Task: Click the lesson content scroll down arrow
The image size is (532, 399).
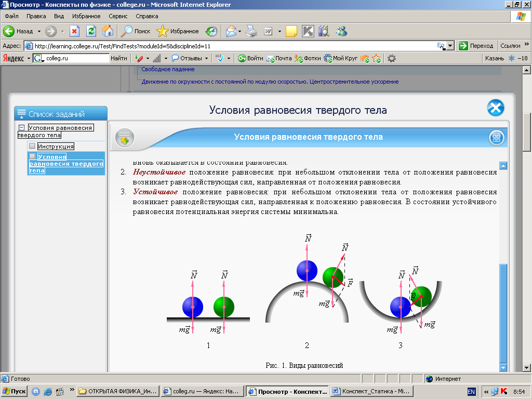Action: pos(503,367)
